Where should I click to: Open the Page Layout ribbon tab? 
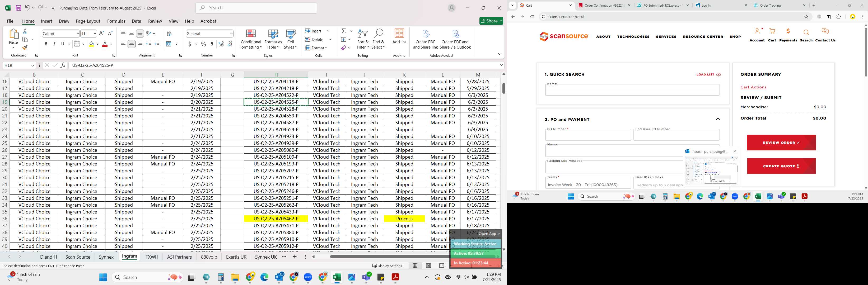tap(88, 21)
